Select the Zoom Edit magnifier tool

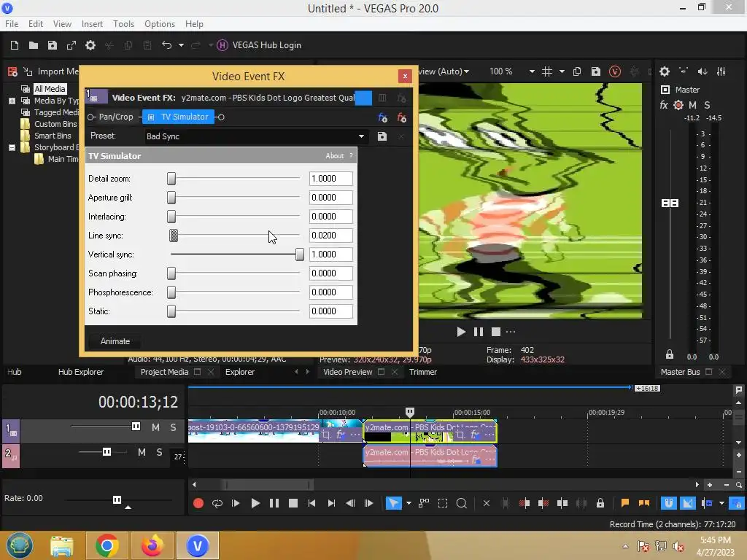(x=461, y=503)
